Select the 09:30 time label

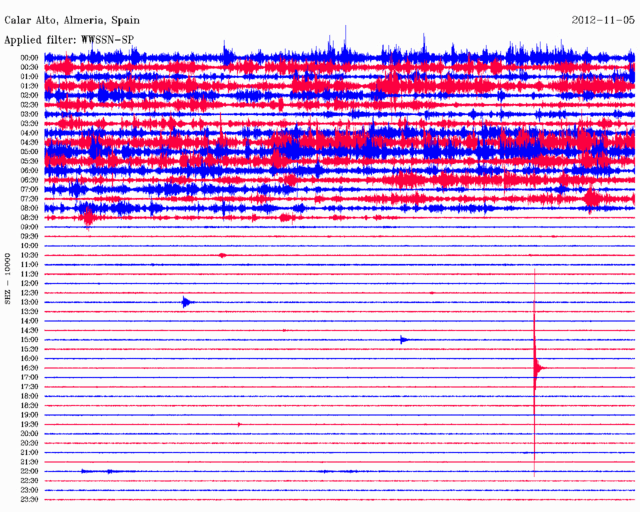29,236
